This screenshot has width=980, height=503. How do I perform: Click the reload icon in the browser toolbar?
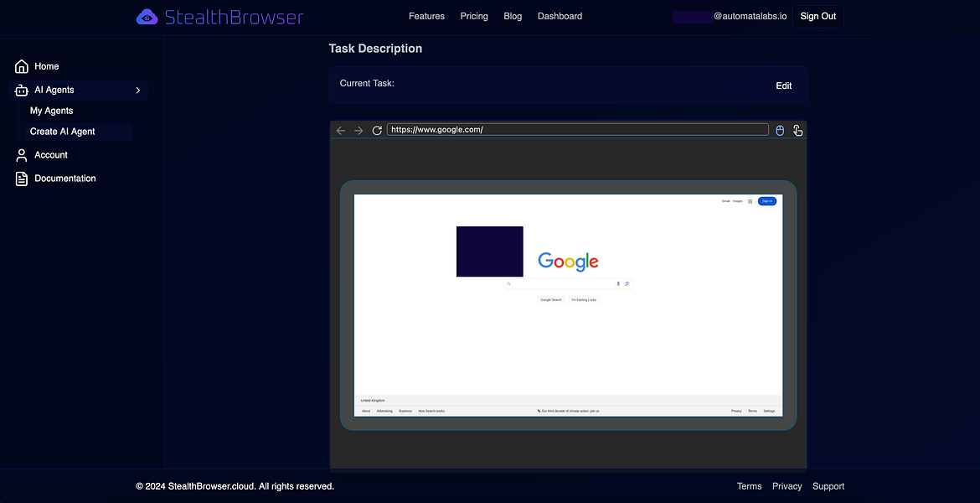[x=377, y=130]
